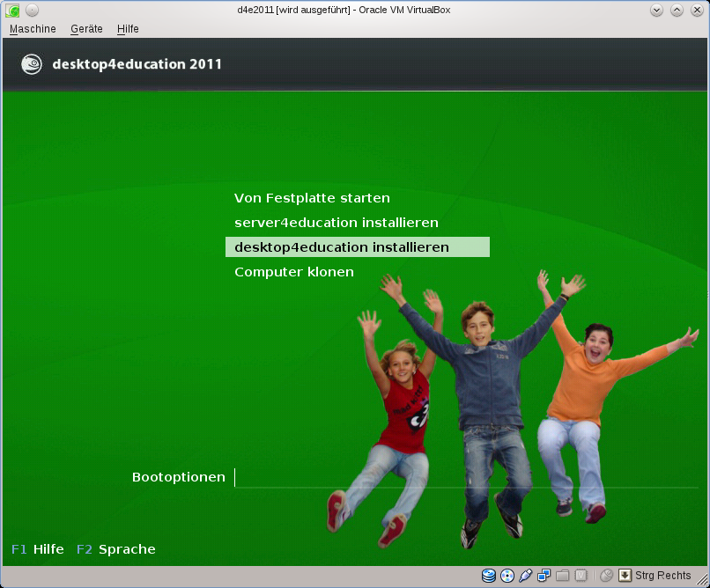Click the keyboard capture arrow icon
Image resolution: width=710 pixels, height=588 pixels.
pyautogui.click(x=625, y=576)
